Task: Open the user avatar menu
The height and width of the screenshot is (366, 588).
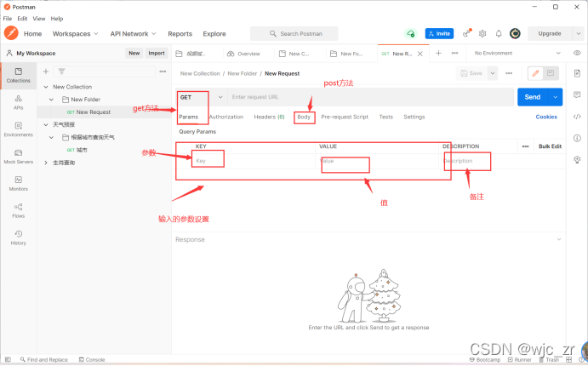Action: [516, 33]
